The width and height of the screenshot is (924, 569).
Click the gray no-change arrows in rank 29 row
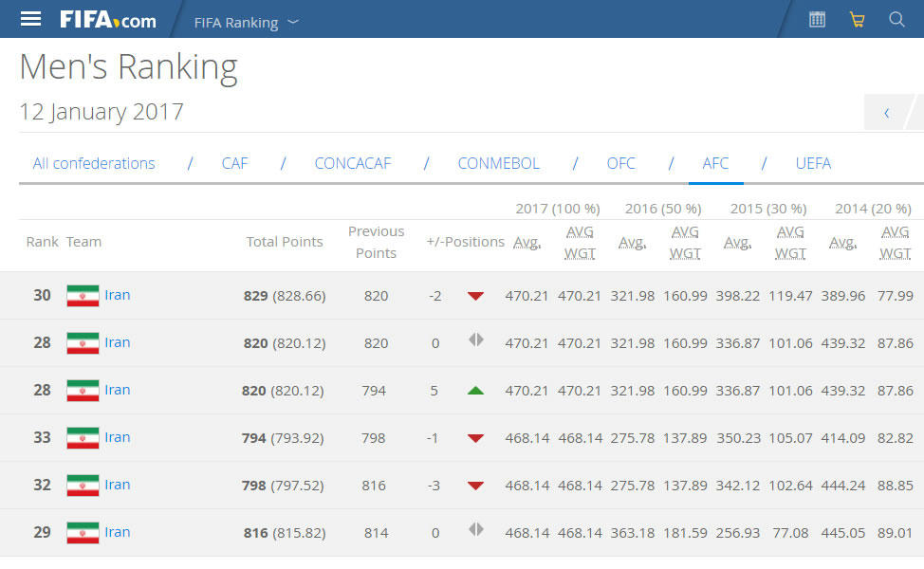(x=475, y=530)
